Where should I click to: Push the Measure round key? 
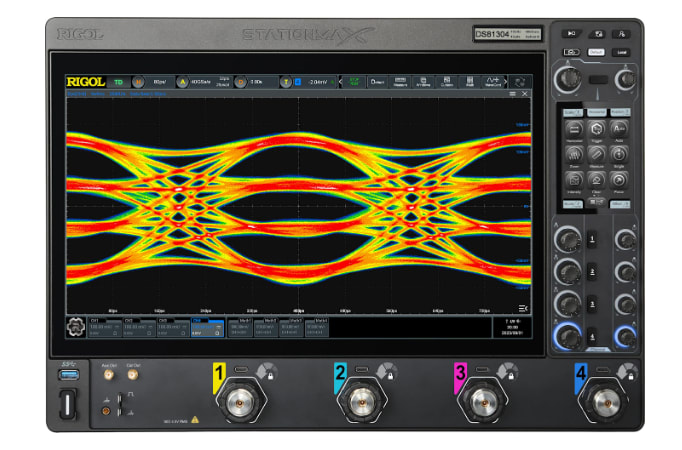596,154
